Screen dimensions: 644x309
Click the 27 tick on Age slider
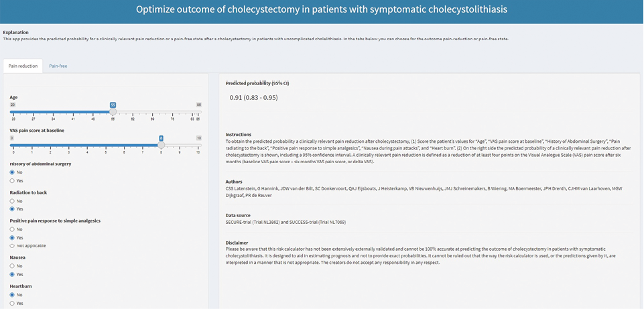[x=34, y=119]
